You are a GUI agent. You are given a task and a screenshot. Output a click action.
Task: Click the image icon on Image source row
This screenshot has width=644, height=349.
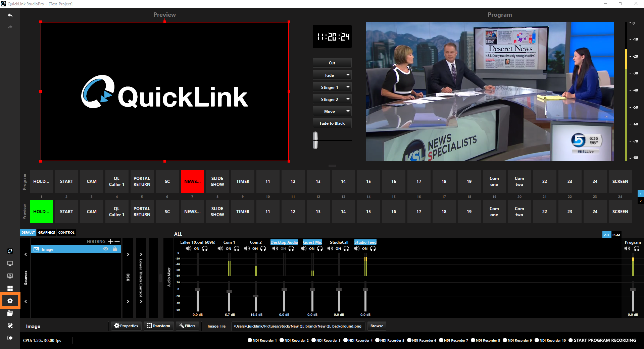point(36,249)
